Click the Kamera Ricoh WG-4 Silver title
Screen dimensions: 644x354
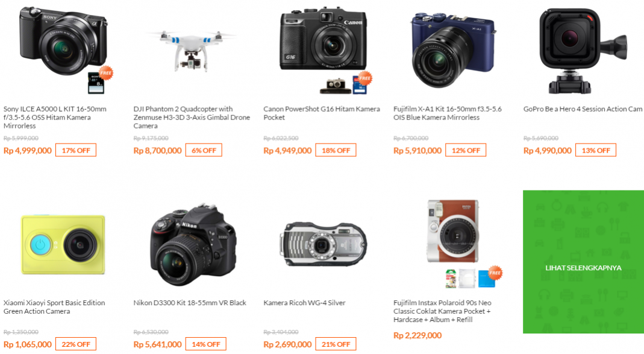coord(304,303)
